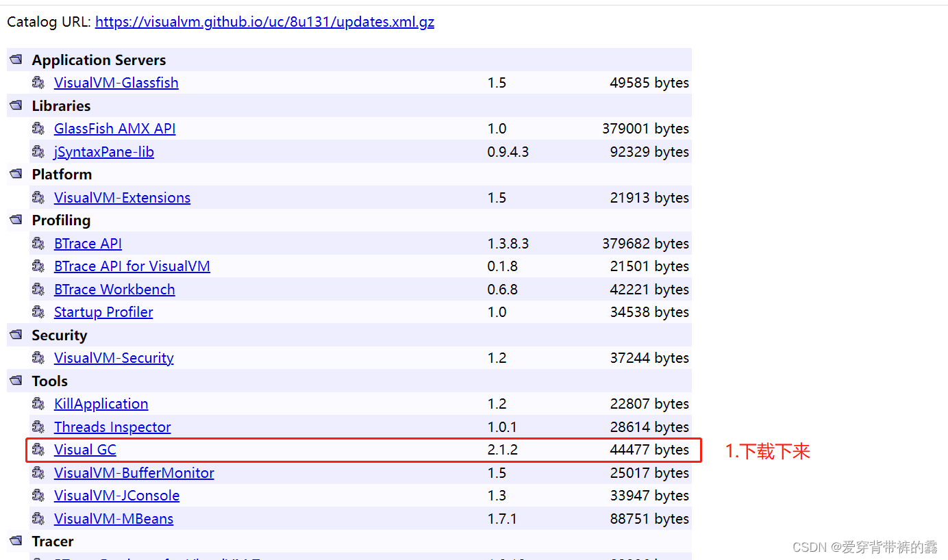Image resolution: width=948 pixels, height=560 pixels.
Task: Open BTrace API for VisualVM link
Action: click(x=132, y=266)
